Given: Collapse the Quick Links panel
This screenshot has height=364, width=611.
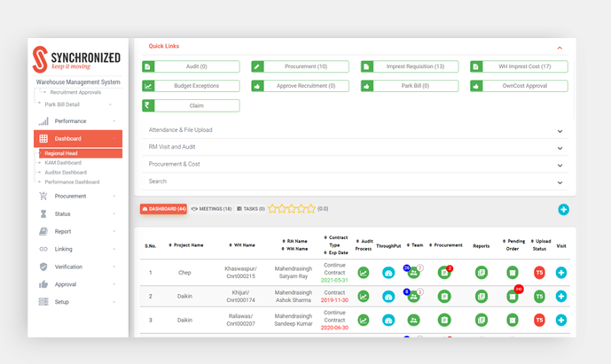Looking at the screenshot, I should pos(560,48).
